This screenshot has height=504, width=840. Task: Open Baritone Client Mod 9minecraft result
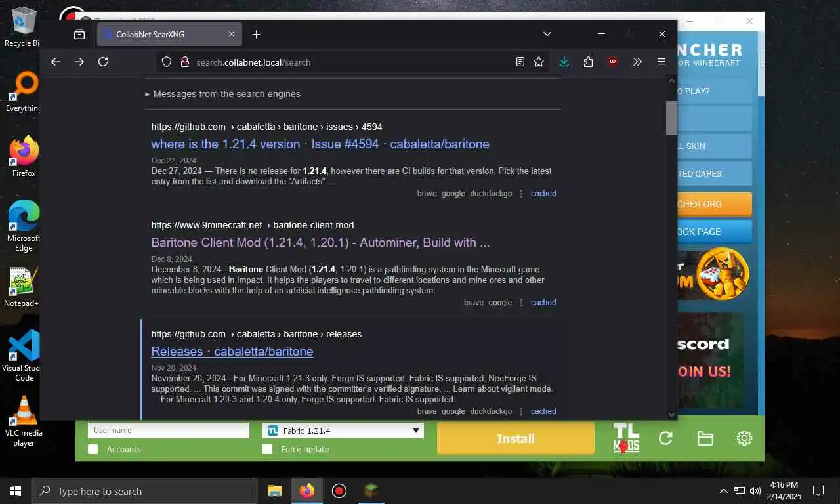[x=320, y=242]
